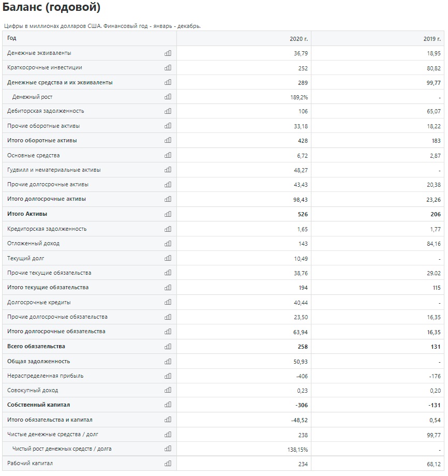448x476 pixels.
Task: Show chart for Чистые денежные средства / долг
Action: 168,435
